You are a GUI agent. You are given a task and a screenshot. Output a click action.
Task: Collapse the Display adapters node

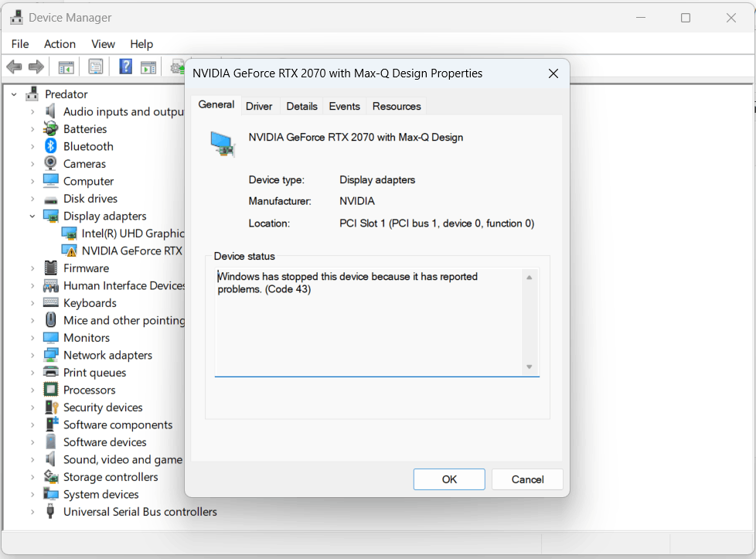(32, 216)
